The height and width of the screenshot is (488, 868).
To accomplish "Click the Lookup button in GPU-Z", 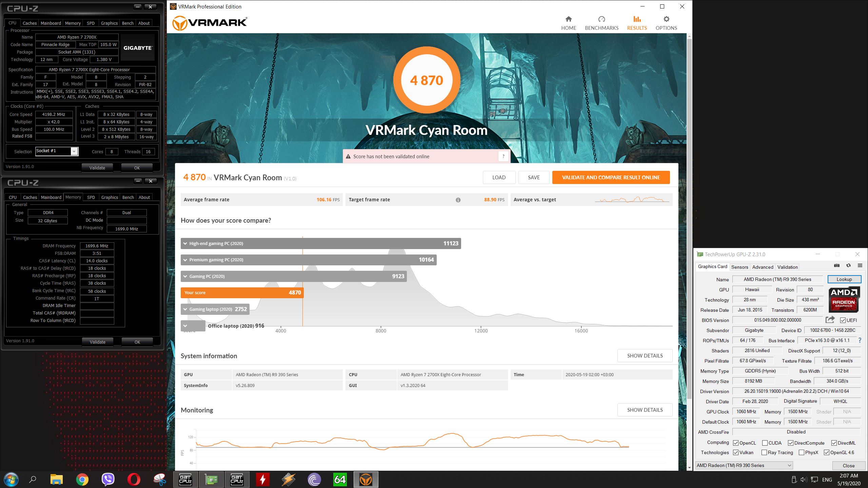I will (x=844, y=279).
